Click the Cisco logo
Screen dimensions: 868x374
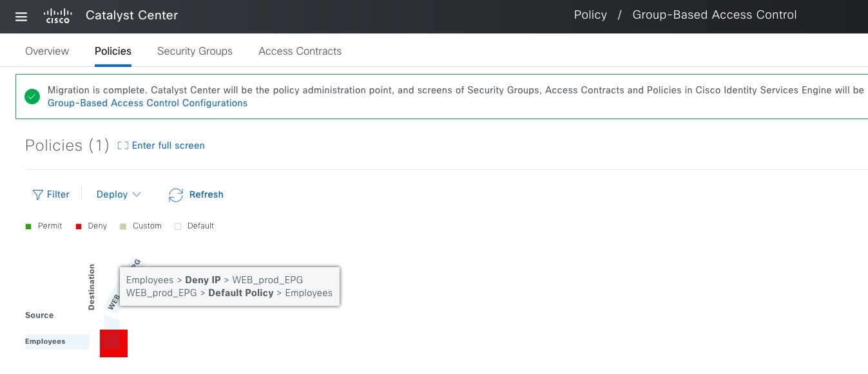pos(57,16)
